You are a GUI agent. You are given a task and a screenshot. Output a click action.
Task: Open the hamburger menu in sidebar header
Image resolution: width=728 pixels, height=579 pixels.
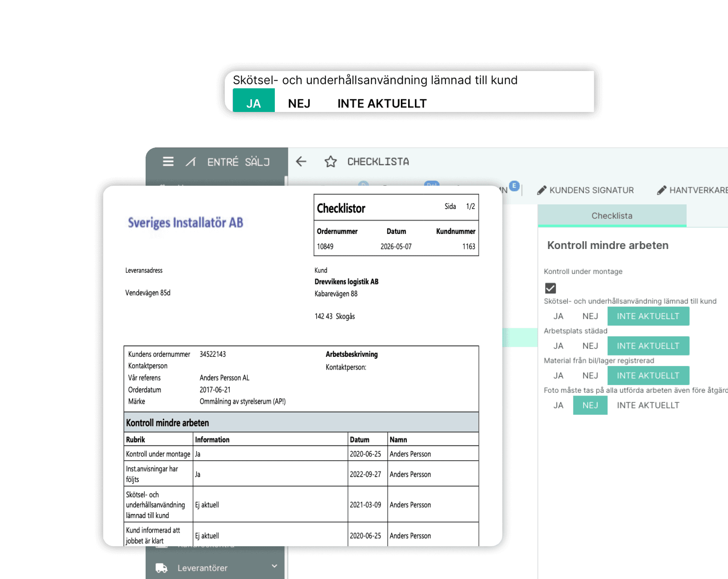click(x=168, y=162)
